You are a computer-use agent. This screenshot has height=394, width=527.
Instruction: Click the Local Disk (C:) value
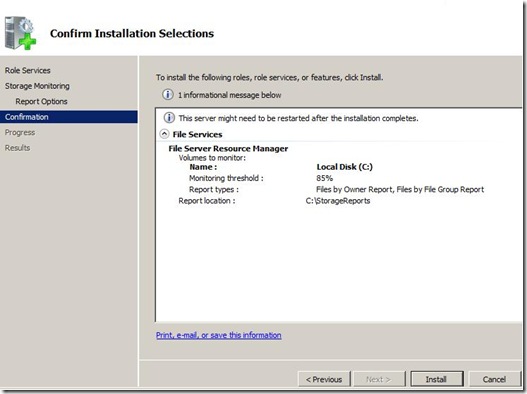[x=344, y=167]
